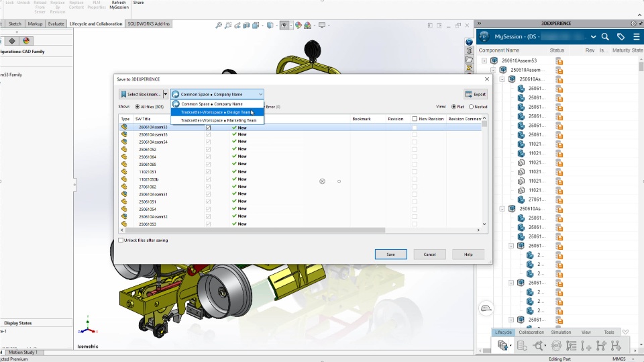Open the Save with Options dropdown arrow
This screenshot has width=644, height=362.
(x=511, y=345)
